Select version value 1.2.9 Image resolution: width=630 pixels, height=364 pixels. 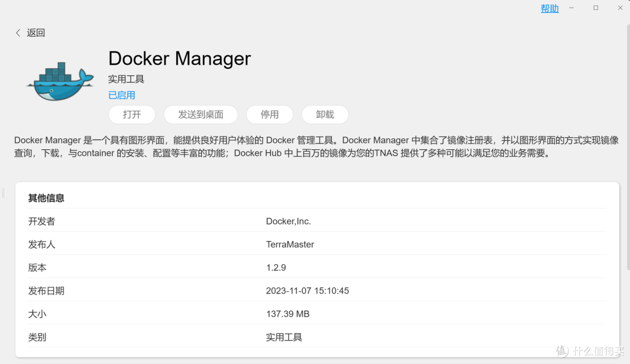pos(276,268)
